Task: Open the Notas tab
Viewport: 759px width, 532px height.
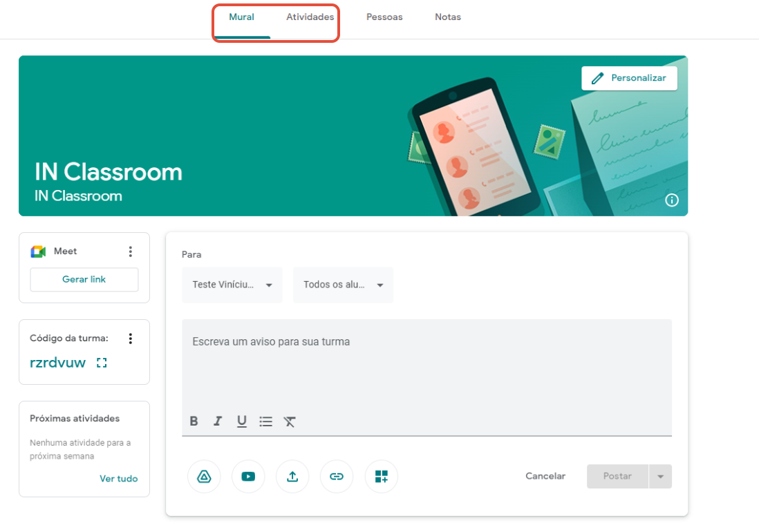Action: (x=448, y=17)
